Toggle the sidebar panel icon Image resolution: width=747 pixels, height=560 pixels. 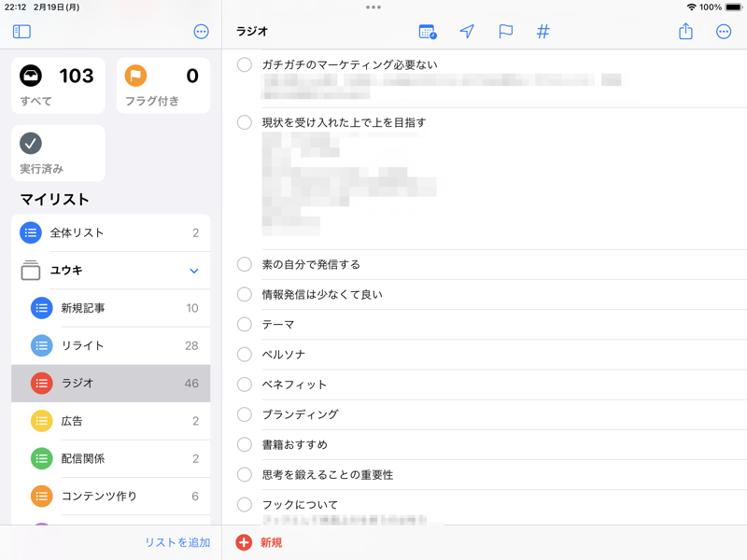coord(21,32)
